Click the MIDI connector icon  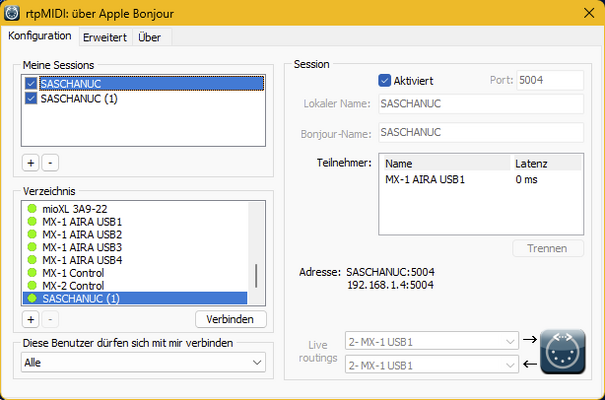click(561, 351)
